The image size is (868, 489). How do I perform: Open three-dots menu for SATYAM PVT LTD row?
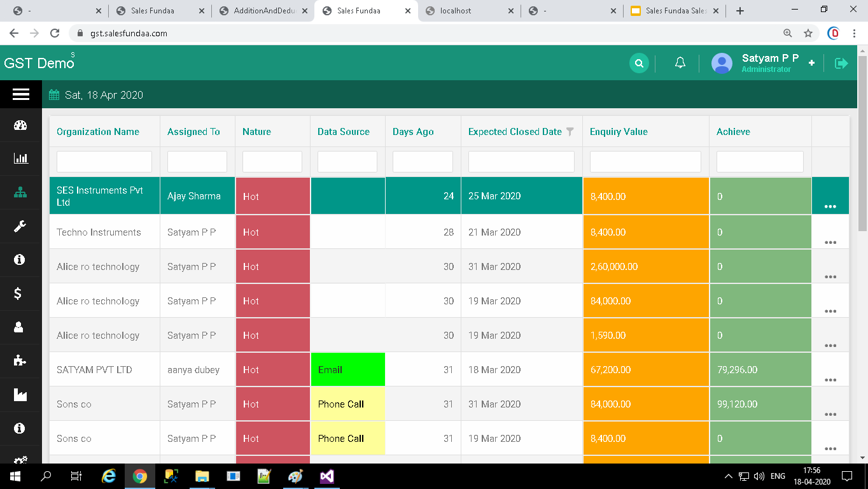click(x=830, y=379)
